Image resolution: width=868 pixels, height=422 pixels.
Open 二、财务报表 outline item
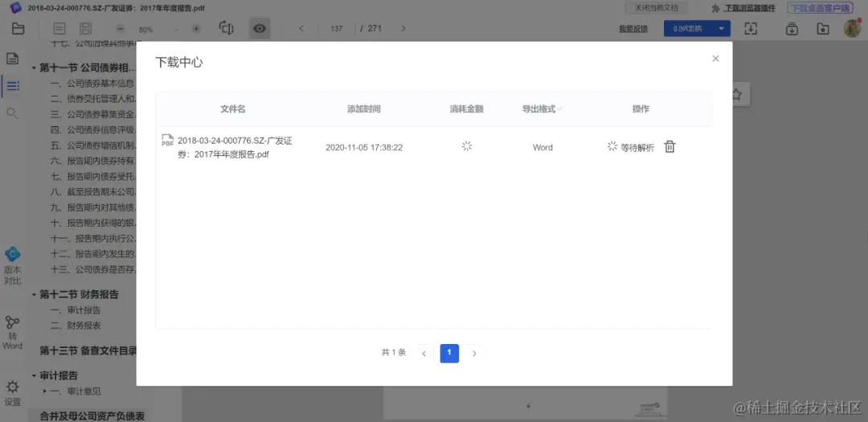pos(76,326)
